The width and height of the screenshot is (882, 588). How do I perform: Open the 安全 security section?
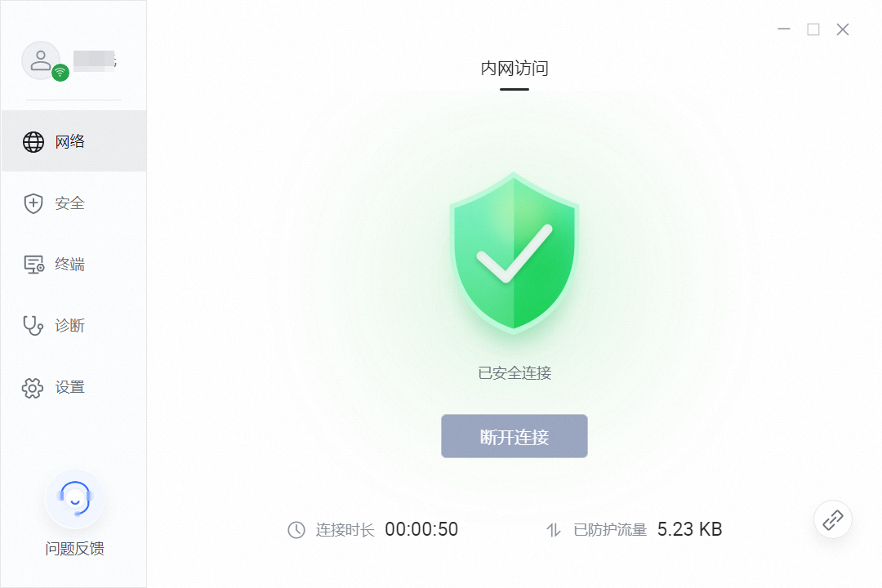point(73,203)
